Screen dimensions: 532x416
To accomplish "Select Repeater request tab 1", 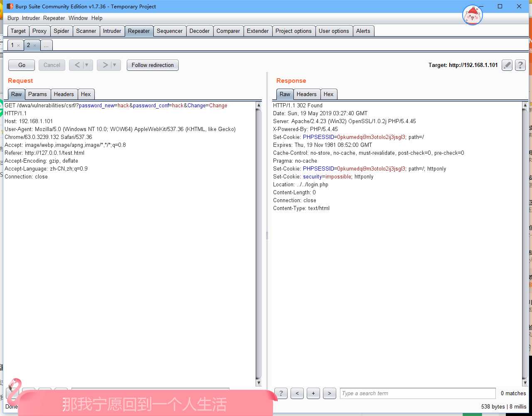I will click(x=12, y=45).
